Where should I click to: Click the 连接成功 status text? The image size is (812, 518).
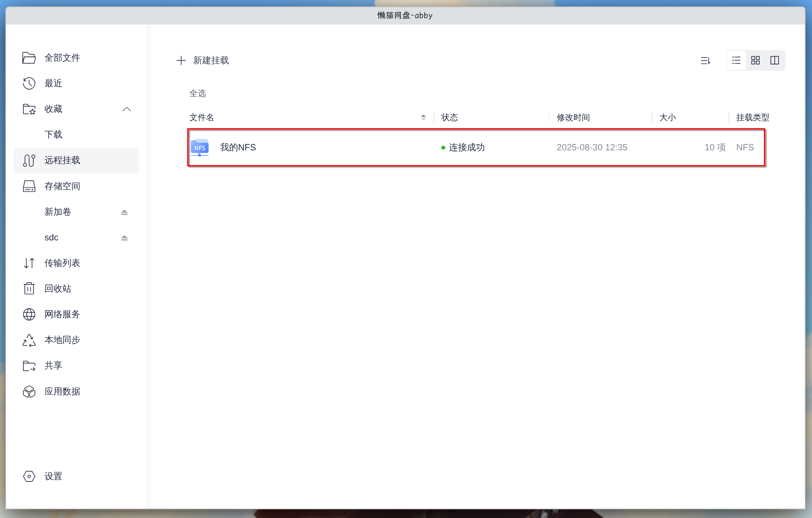(467, 147)
